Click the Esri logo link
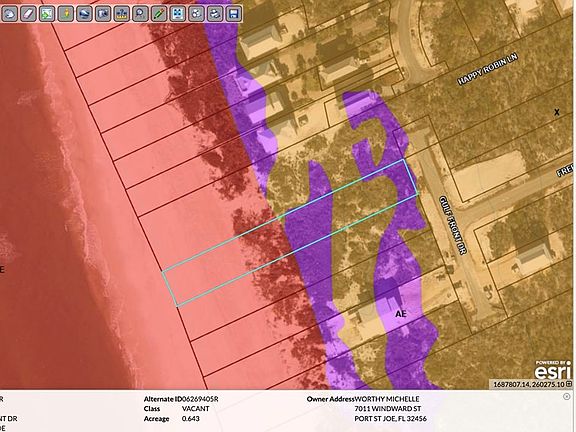The image size is (576, 432). 553,370
